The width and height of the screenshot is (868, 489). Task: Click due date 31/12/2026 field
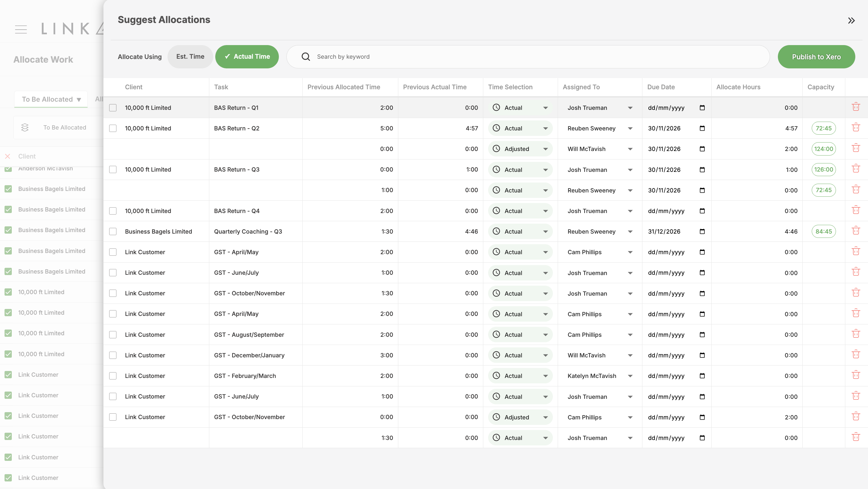click(x=677, y=231)
